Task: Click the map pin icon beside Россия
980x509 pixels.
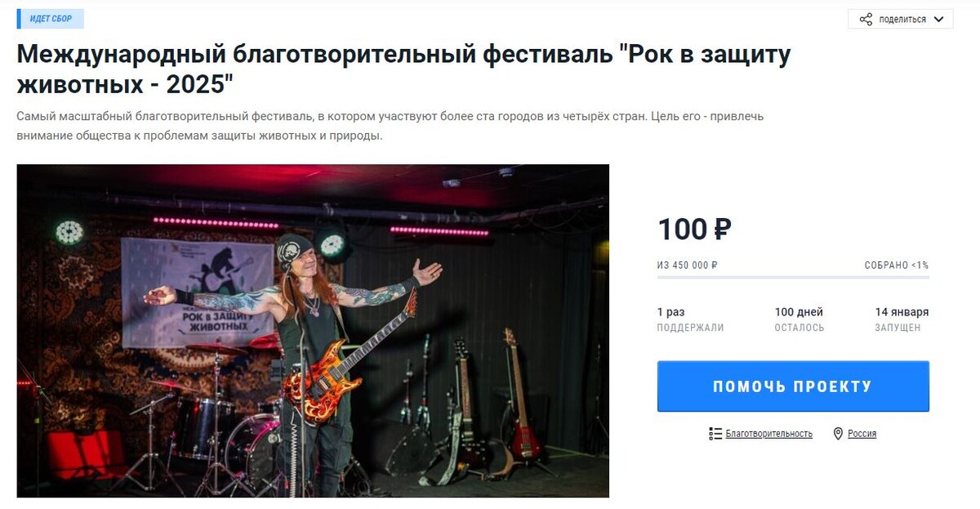Action: (x=838, y=434)
